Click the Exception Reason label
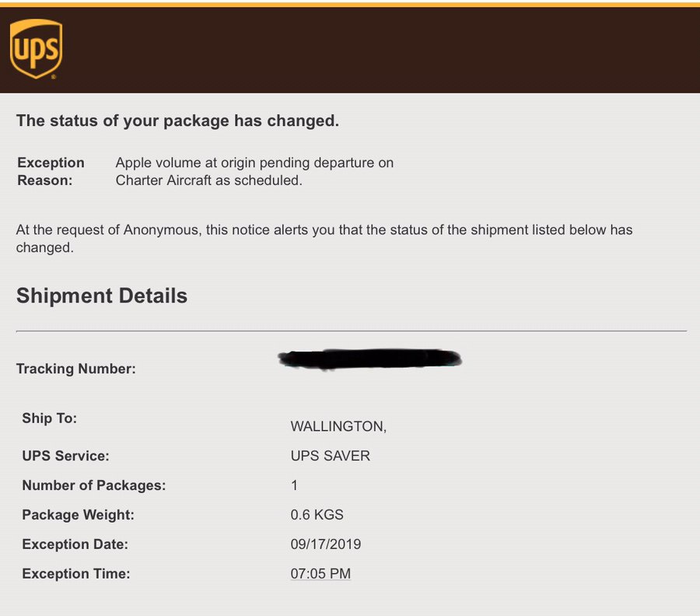This screenshot has height=616, width=700. [51, 171]
